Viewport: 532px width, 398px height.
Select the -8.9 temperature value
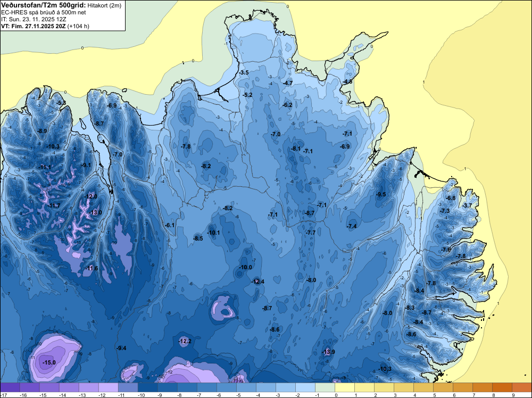42,131
